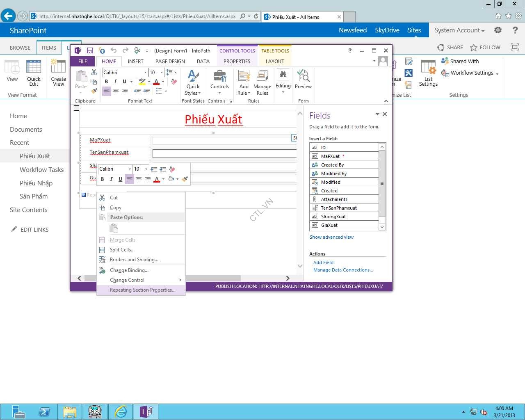
Task: Click the font color button in ribbon
Action: (x=156, y=82)
